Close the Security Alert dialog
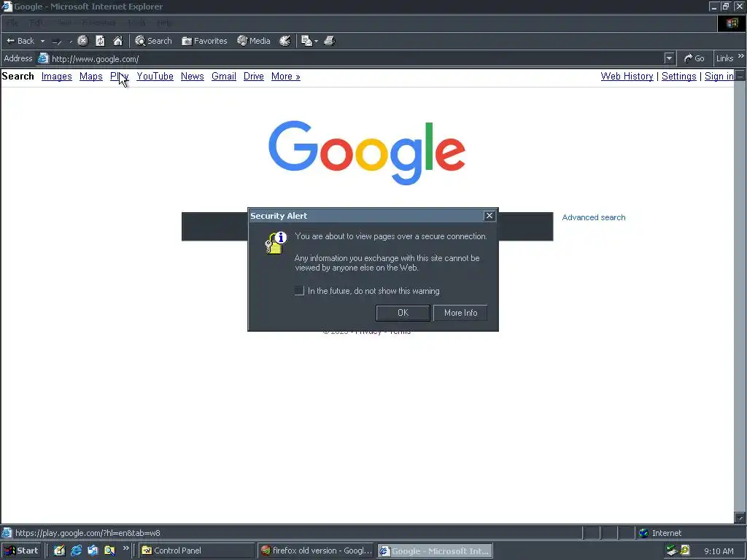The width and height of the screenshot is (747, 560). 489,216
